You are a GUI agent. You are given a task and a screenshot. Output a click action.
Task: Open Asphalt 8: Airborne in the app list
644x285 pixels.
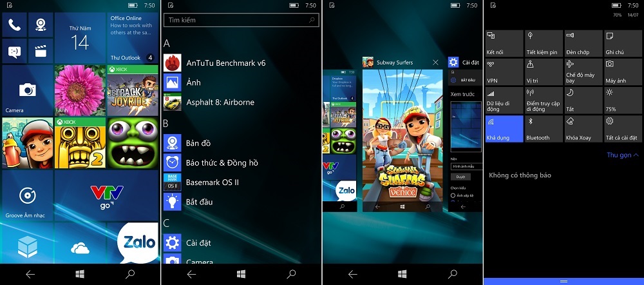pyautogui.click(x=241, y=102)
